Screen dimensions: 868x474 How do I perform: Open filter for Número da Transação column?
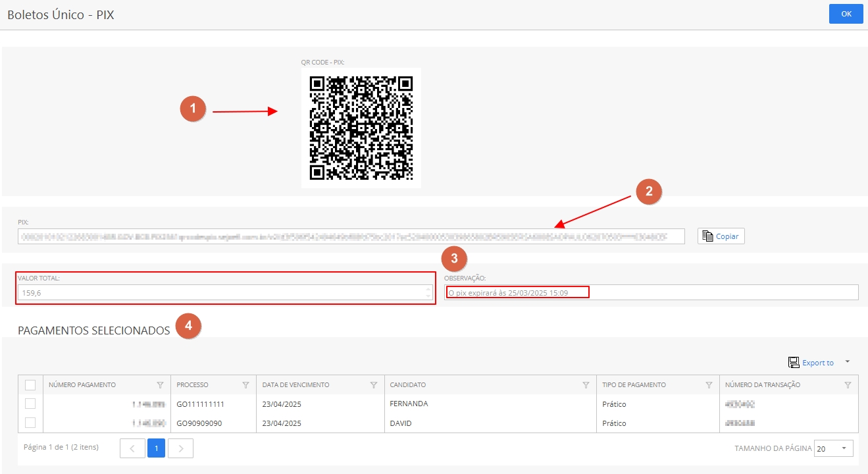click(x=848, y=385)
